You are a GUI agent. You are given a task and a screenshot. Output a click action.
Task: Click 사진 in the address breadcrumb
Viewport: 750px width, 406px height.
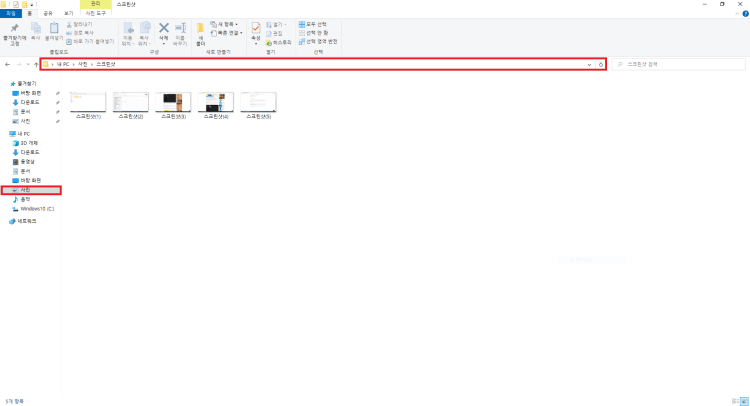pyautogui.click(x=83, y=64)
